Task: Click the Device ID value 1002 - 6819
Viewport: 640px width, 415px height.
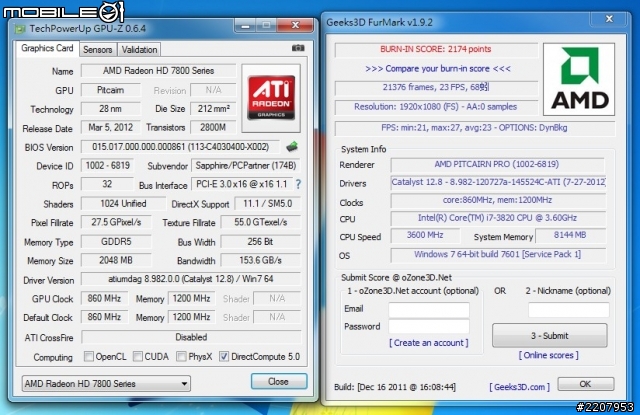Action: coord(107,165)
